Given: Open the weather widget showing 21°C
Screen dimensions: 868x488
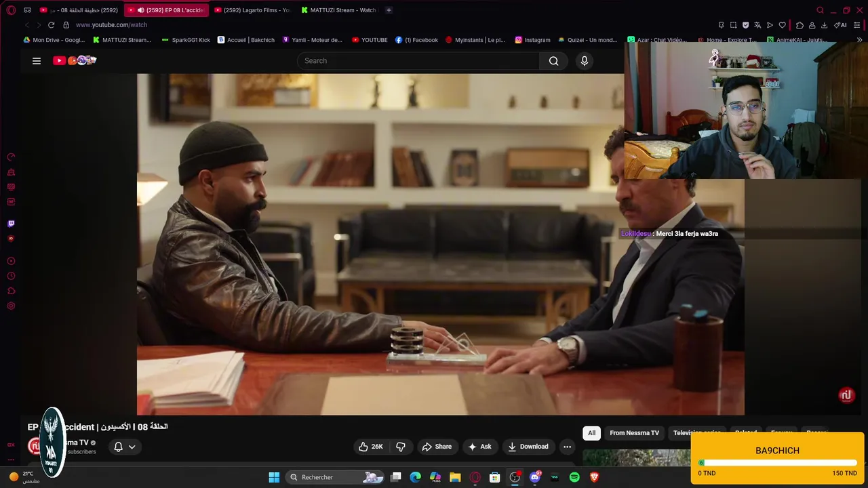Looking at the screenshot, I should [x=24, y=477].
